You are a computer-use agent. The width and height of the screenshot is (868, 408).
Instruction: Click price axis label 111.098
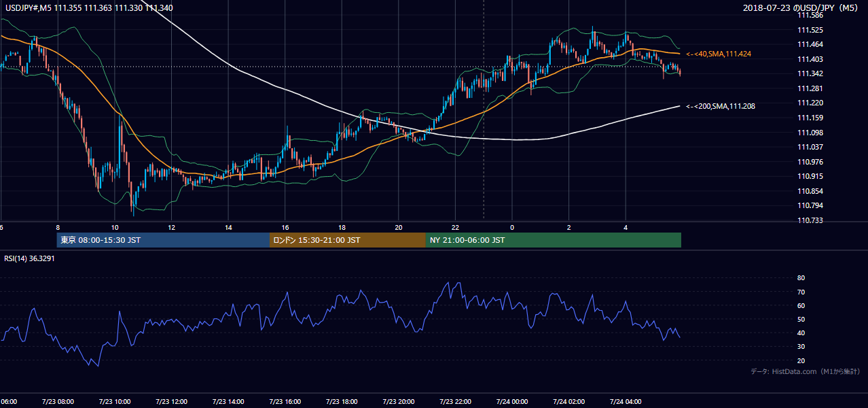[x=810, y=133]
